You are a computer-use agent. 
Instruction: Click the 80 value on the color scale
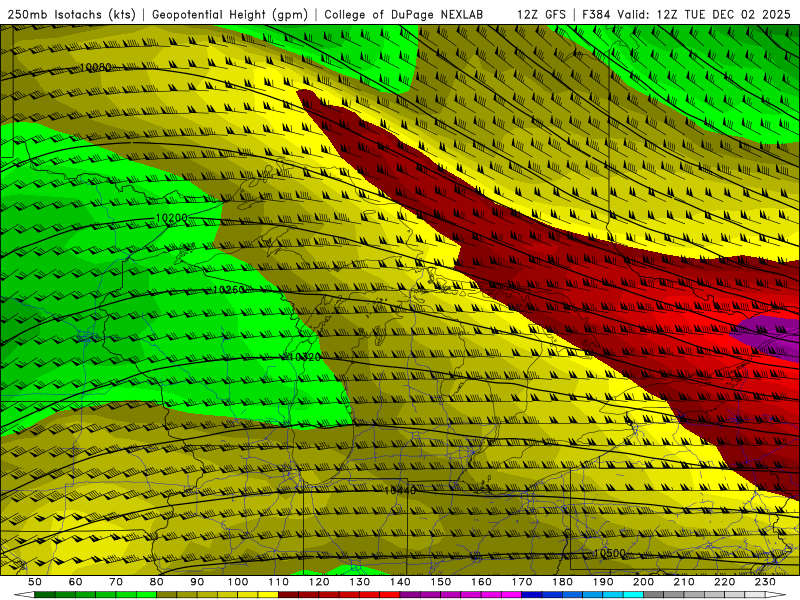tap(157, 582)
